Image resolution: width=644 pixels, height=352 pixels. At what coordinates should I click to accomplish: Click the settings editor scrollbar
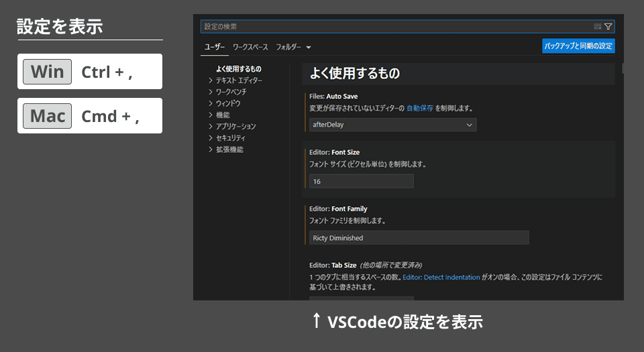(623, 68)
